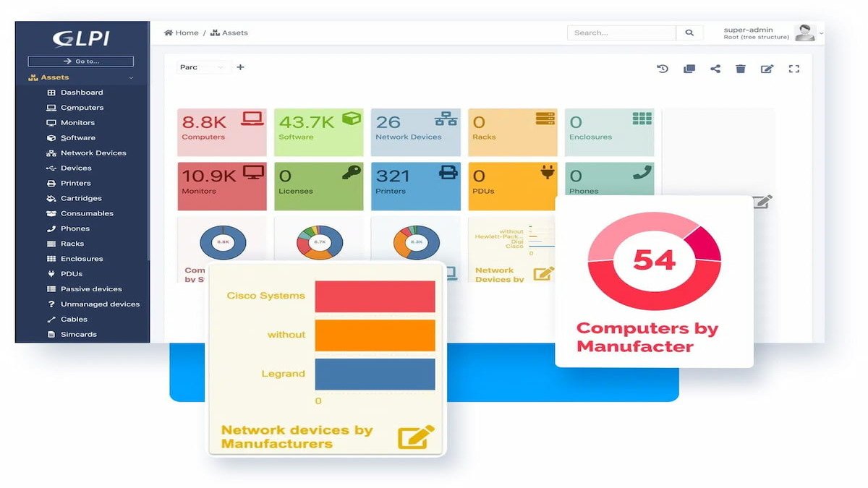Click the server icon on Racks card
The height and width of the screenshot is (488, 868).
[545, 119]
